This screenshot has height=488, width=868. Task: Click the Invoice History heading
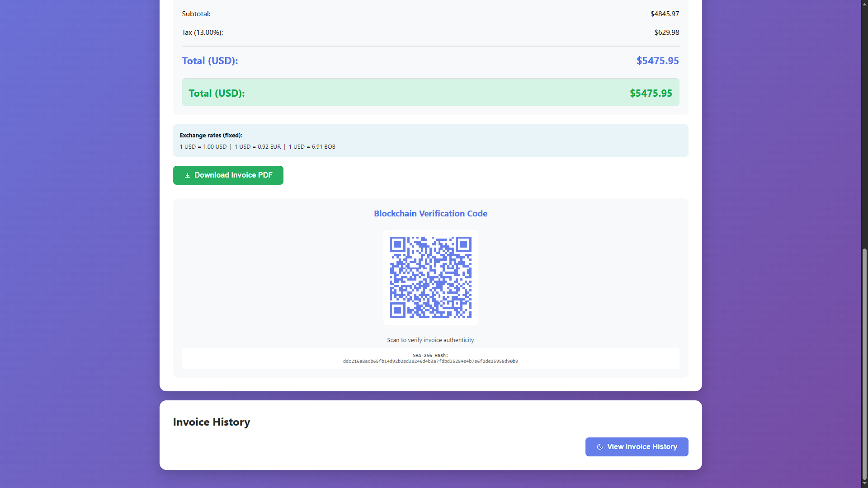coord(211,422)
